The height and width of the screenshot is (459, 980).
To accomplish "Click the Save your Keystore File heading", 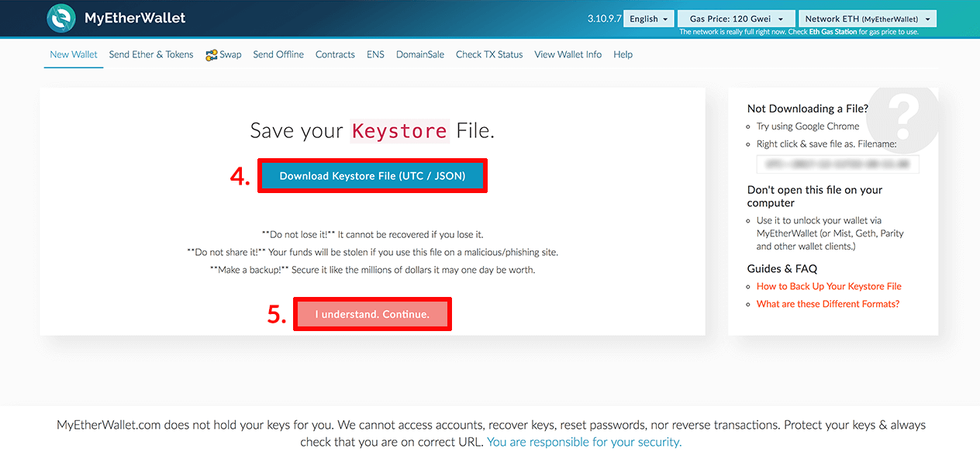I will 372,130.
